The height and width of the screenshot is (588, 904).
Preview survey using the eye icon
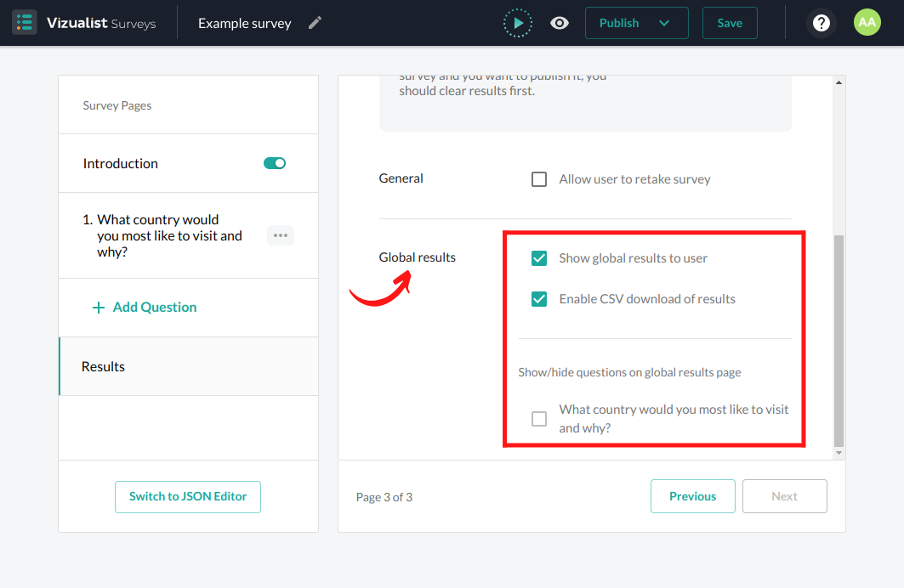pyautogui.click(x=560, y=23)
